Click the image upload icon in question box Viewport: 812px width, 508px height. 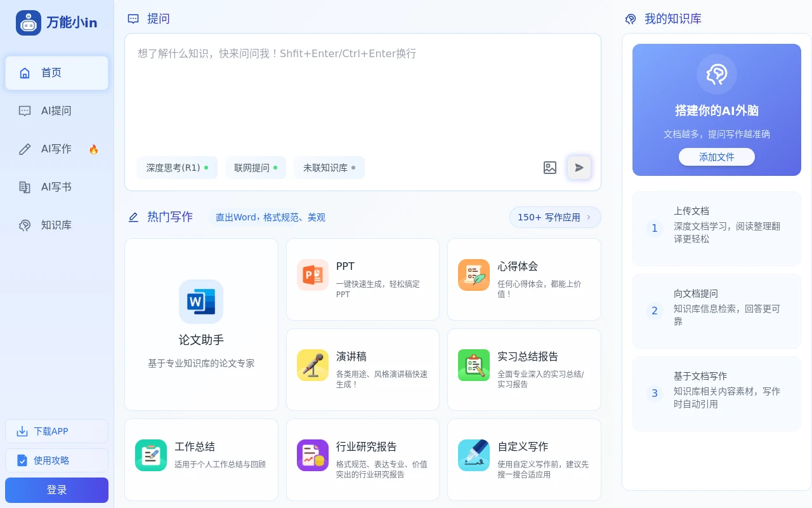pos(549,168)
